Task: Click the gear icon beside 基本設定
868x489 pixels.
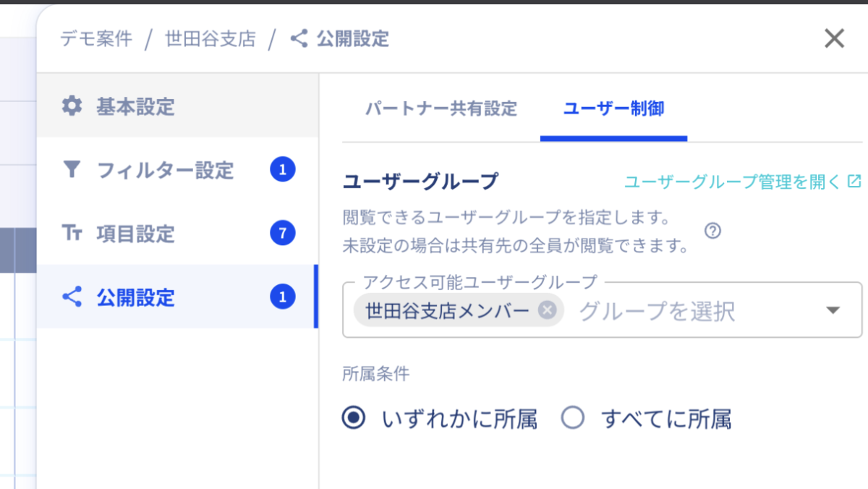Action: (72, 107)
